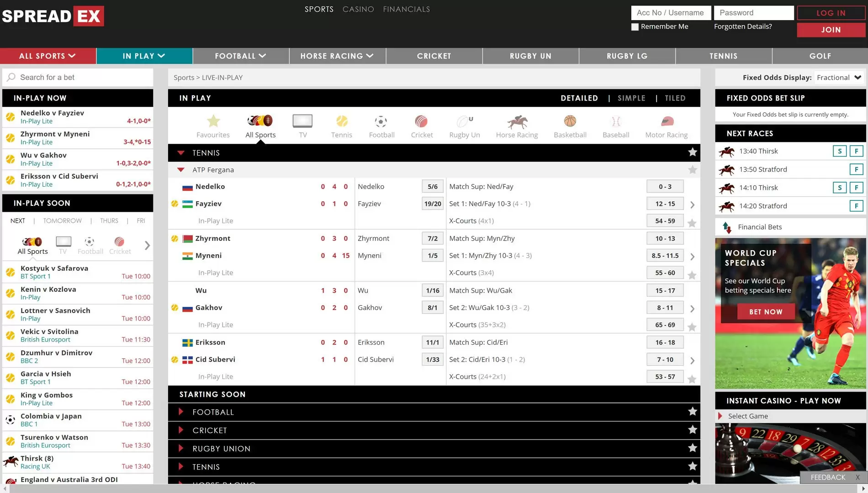This screenshot has height=493, width=868.
Task: Show more markets for Nedelko v Fayziev
Action: point(692,205)
